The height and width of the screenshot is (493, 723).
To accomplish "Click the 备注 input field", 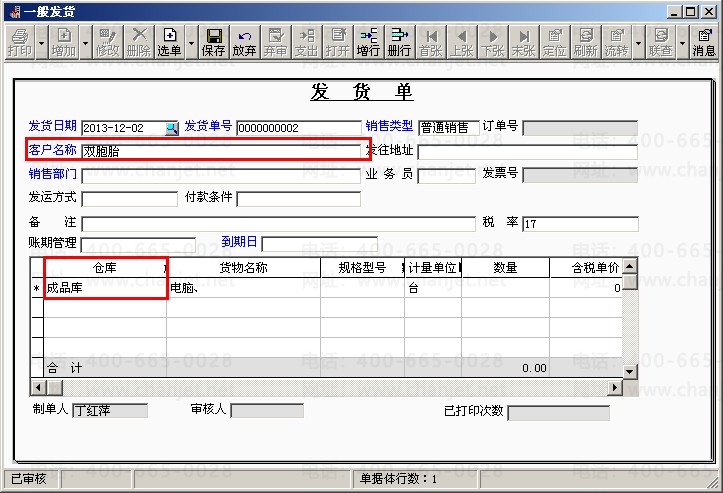I will point(279,224).
